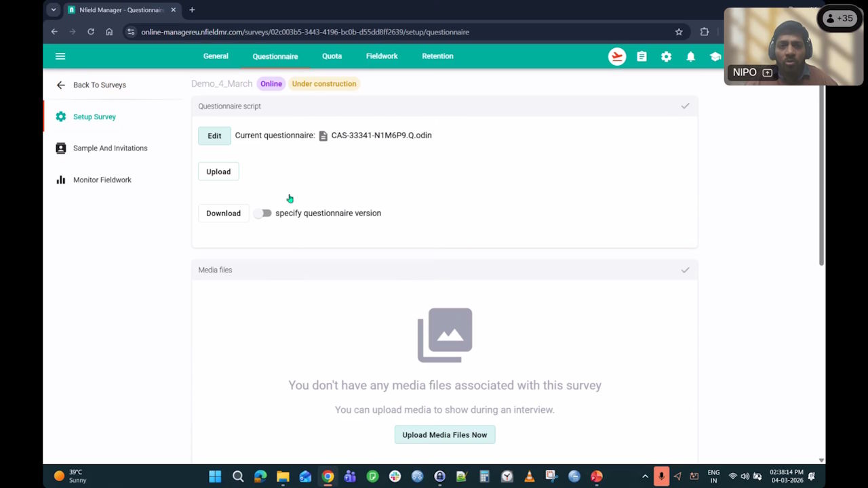This screenshot has width=868, height=488.
Task: Open Nfield settings via the gear icon
Action: point(666,56)
